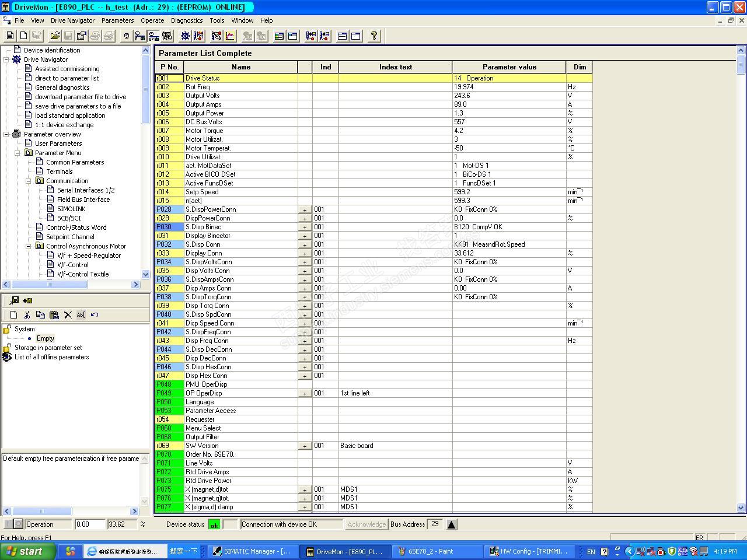This screenshot has height=560, width=747.
Task: Open the Diagnostics menu
Action: point(187,20)
